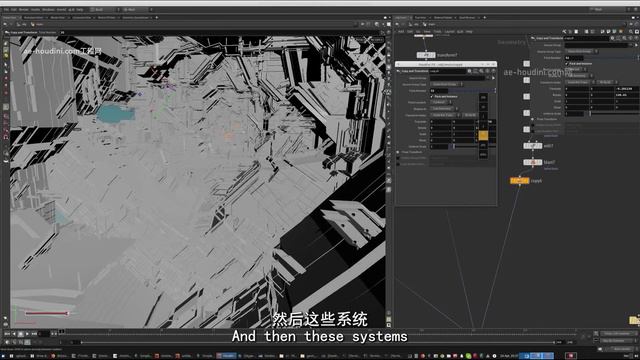Open the camera menu in viewport corner
The height and width of the screenshot is (360, 640).
[378, 40]
